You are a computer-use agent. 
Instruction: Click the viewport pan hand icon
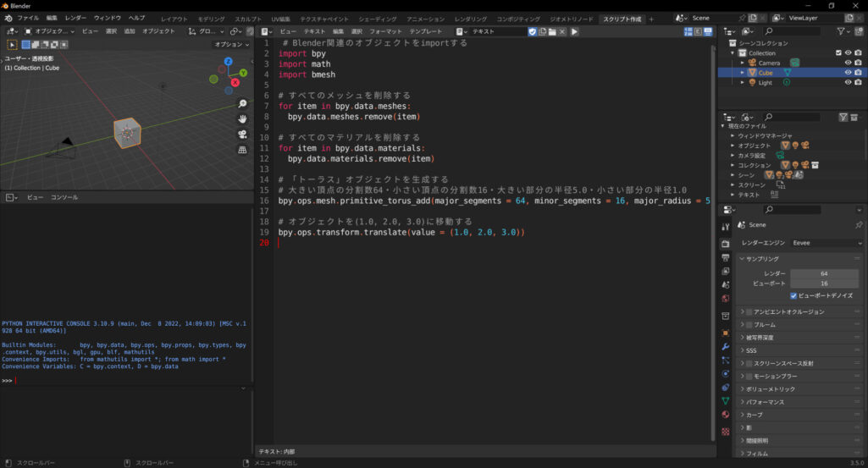[242, 119]
